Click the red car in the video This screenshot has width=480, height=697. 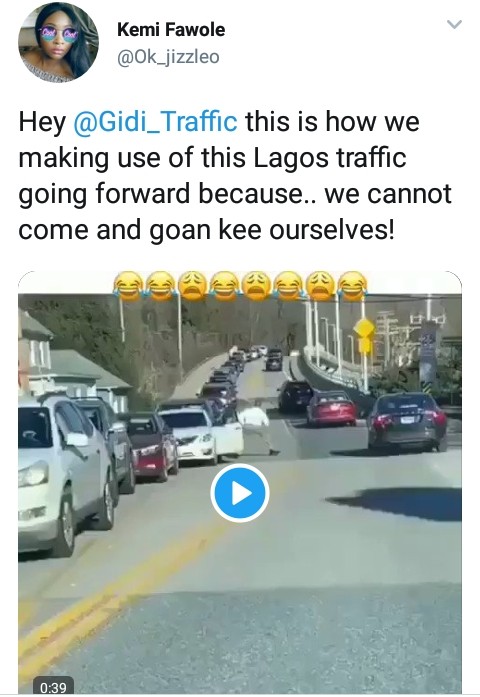coord(331,408)
